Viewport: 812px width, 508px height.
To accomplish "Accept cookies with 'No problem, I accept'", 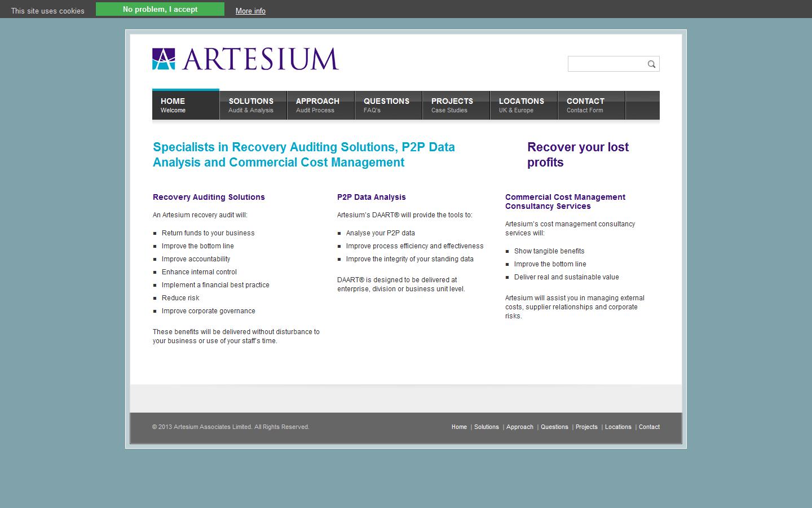I will tap(160, 9).
